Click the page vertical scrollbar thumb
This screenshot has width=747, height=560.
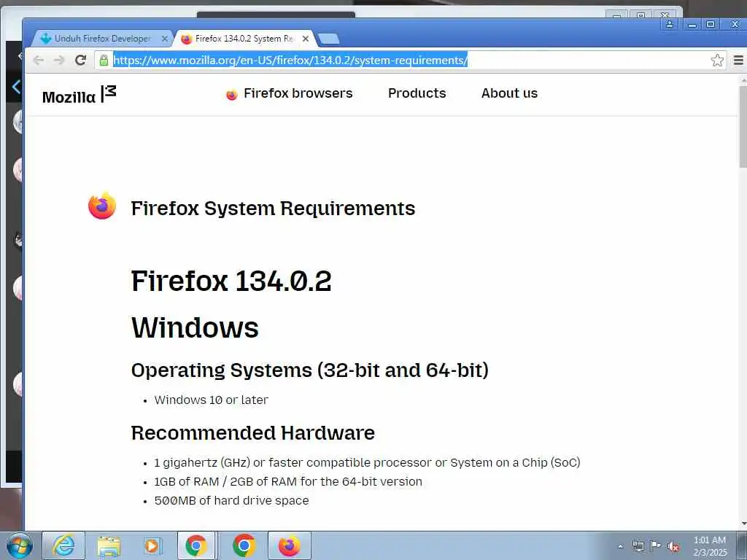tap(743, 127)
